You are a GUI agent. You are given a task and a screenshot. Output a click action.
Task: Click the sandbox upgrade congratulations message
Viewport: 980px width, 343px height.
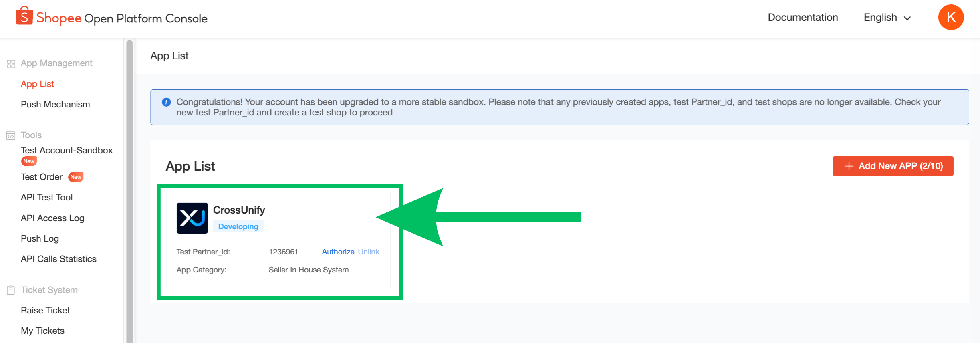(x=559, y=107)
